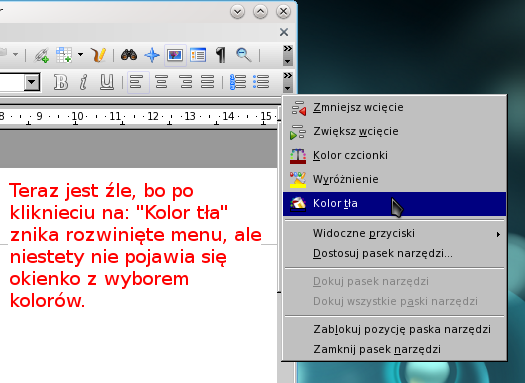Image resolution: width=525 pixels, height=383 pixels.
Task: Open the table icon dropdown arrow
Action: [x=80, y=55]
